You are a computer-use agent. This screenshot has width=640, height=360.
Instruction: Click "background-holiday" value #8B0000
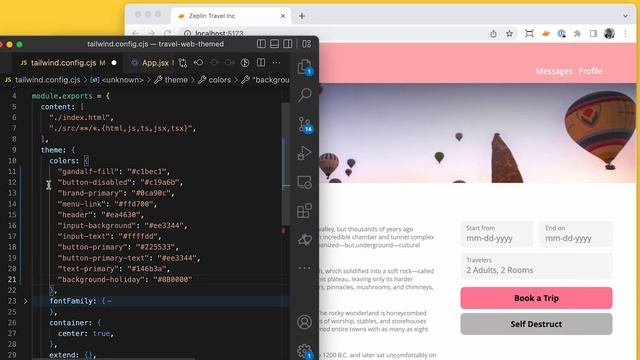[x=173, y=280]
